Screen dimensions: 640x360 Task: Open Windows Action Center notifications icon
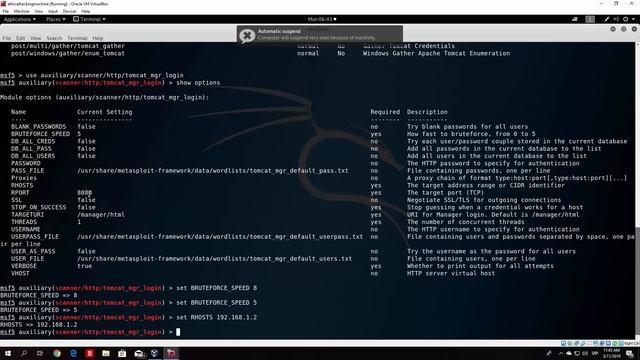[x=630, y=353]
